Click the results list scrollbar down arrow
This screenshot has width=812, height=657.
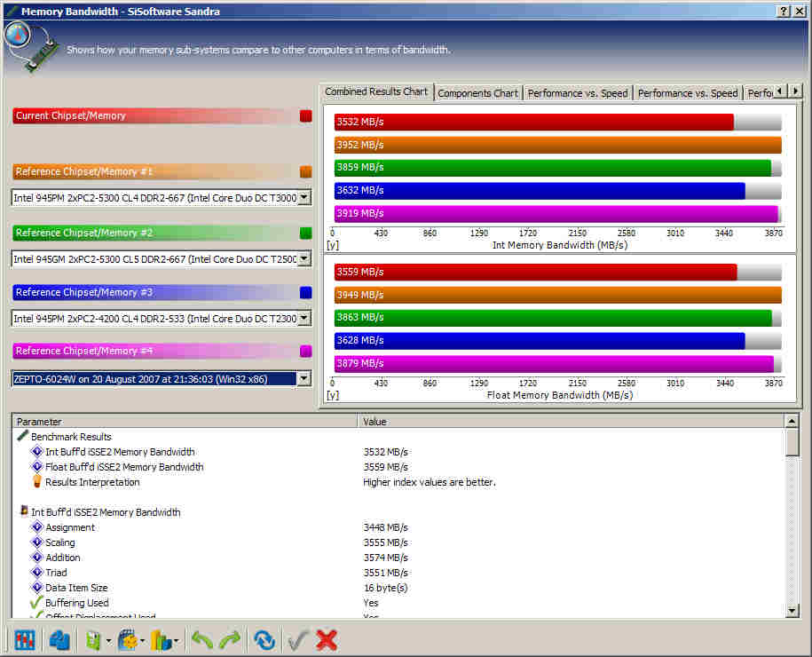(792, 610)
